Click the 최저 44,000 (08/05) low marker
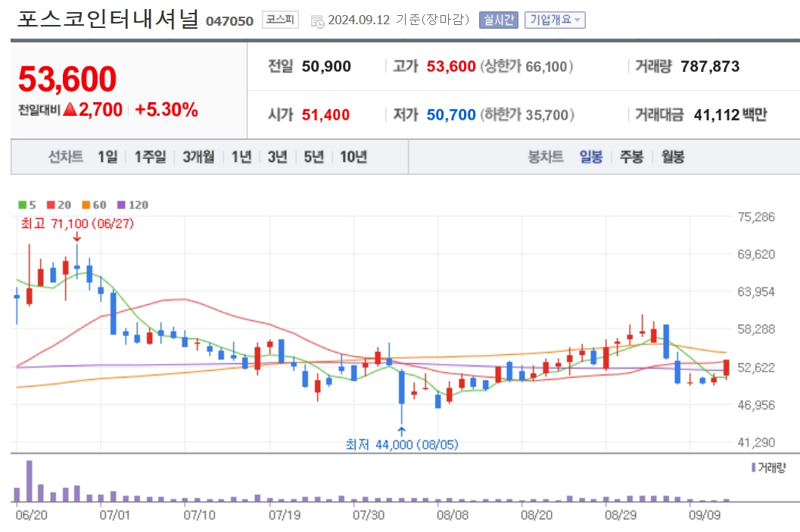The height and width of the screenshot is (532, 800). click(x=402, y=445)
